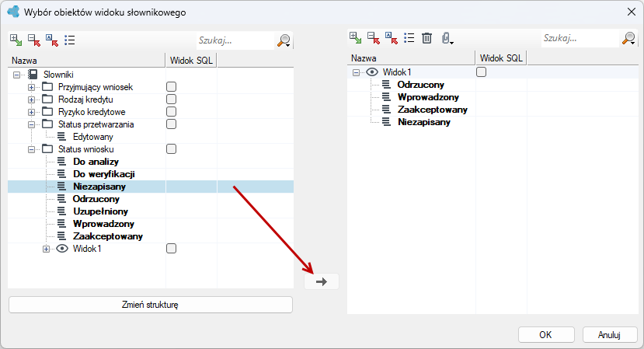Select Zaakceptowany in the left tree
The width and height of the screenshot is (644, 349).
[108, 236]
